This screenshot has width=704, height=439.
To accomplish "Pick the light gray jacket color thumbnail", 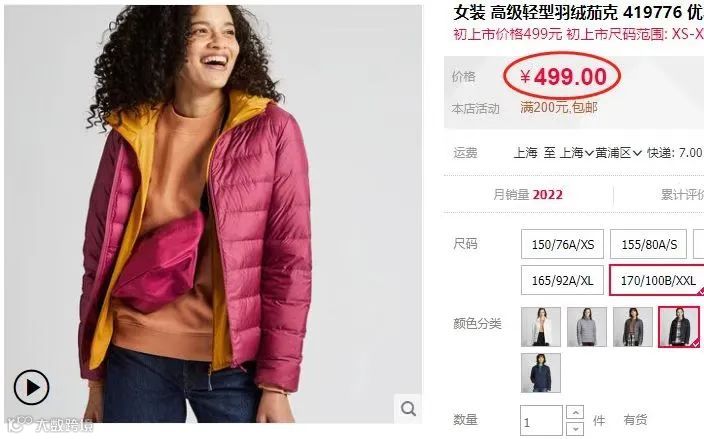I will click(x=587, y=327).
